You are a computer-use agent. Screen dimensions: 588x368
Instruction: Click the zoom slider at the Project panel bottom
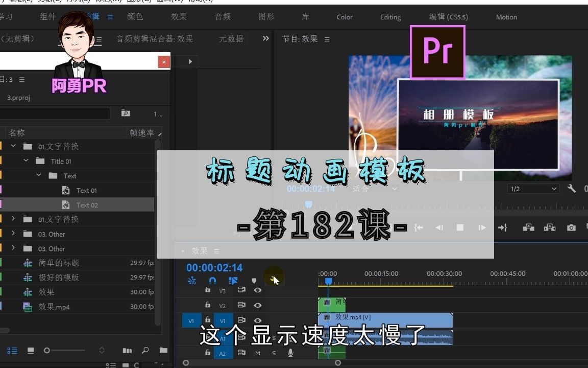click(x=46, y=351)
